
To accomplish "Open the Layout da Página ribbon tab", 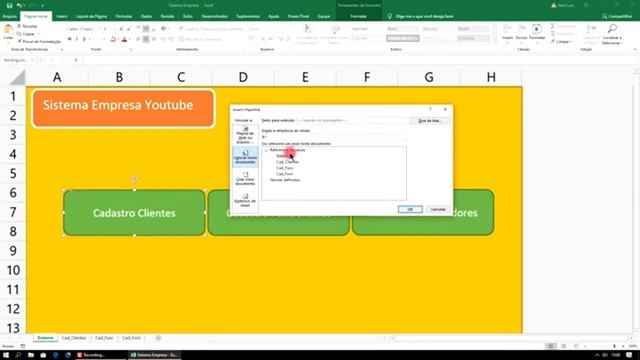I will pyautogui.click(x=91, y=16).
